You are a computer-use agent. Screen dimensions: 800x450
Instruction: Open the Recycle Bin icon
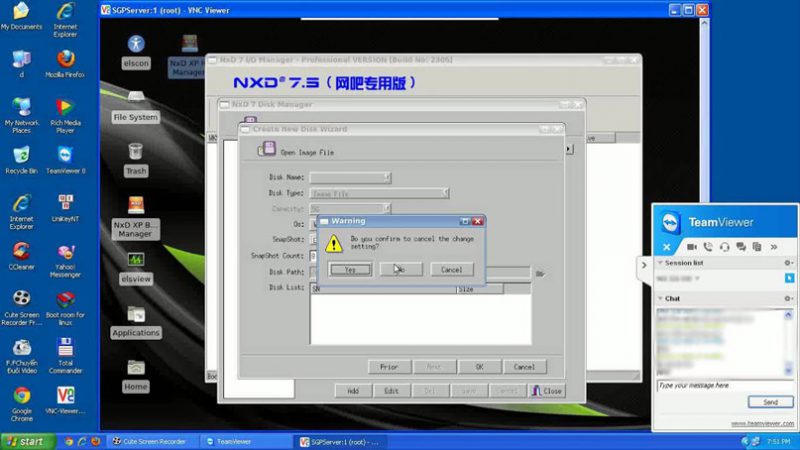[x=21, y=160]
